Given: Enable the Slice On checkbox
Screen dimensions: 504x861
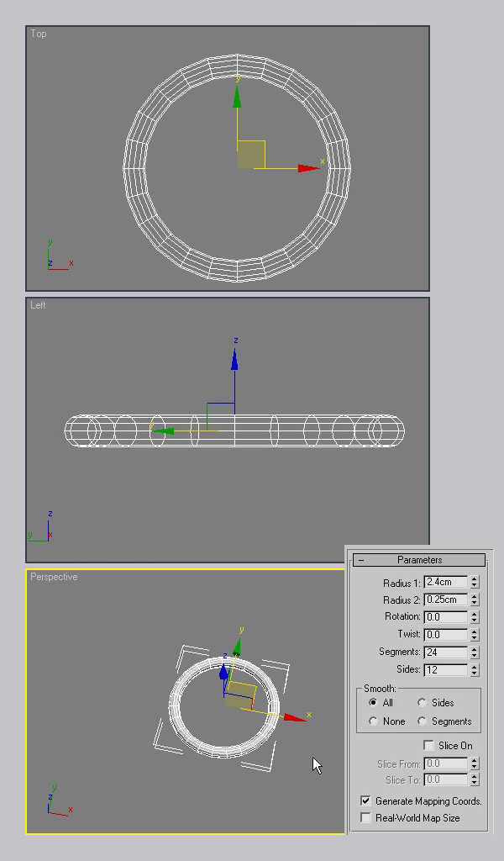Looking at the screenshot, I should coord(428,746).
